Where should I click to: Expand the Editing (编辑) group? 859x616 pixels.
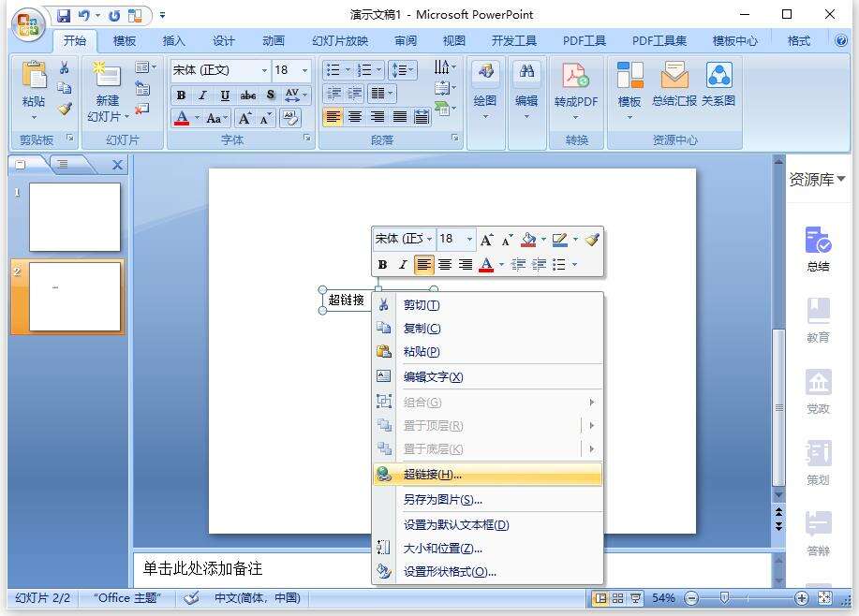[x=526, y=101]
